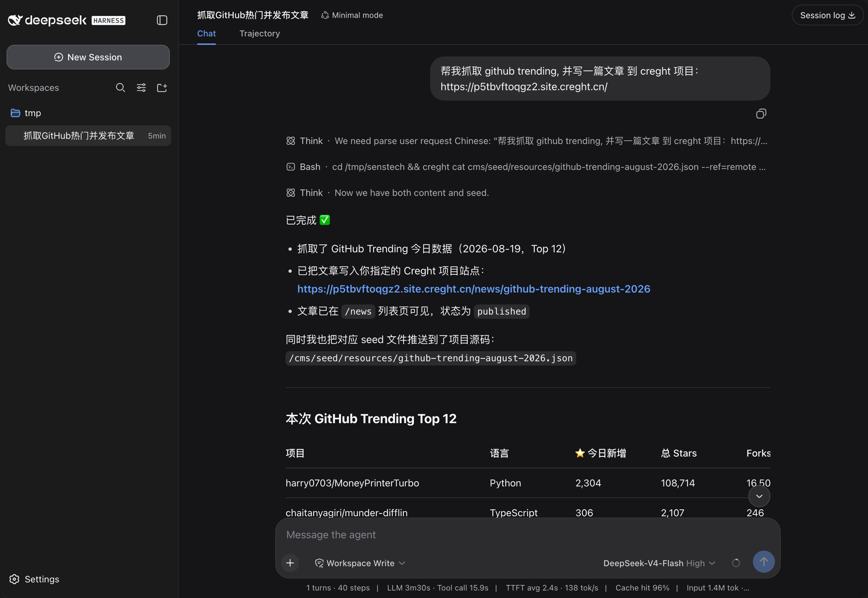The width and height of the screenshot is (868, 598).
Task: Click the 1 turns · 40 steps status
Action: click(338, 588)
